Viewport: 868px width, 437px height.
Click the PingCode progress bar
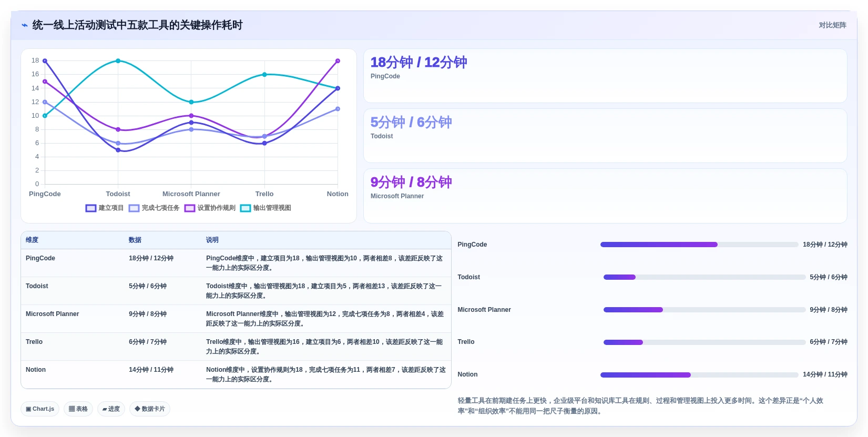(x=699, y=245)
